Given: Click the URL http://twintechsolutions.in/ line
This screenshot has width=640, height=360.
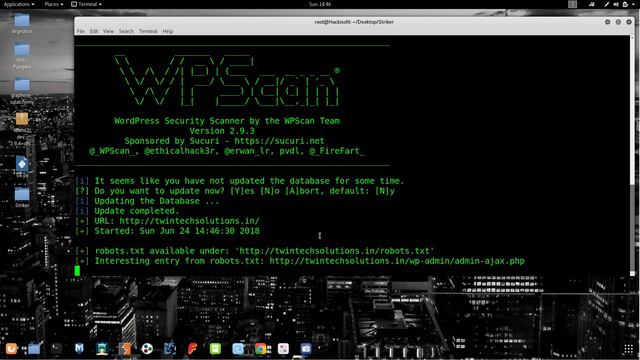Looking at the screenshot, I should [x=167, y=221].
